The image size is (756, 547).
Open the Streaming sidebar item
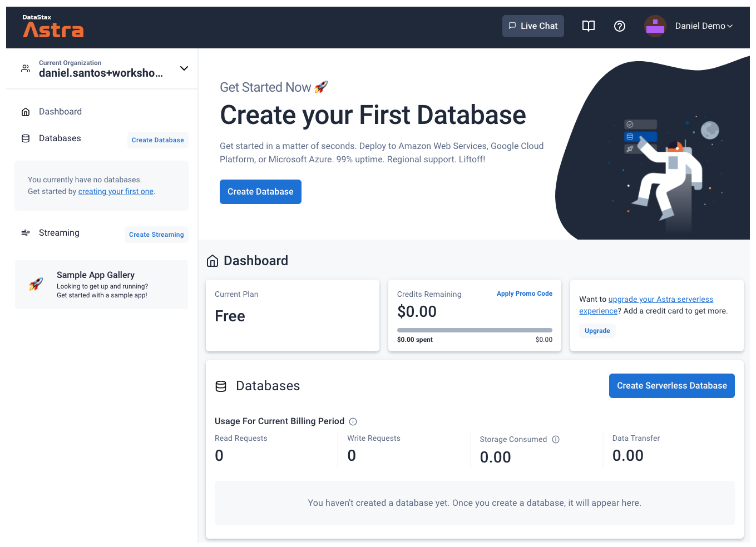click(59, 233)
